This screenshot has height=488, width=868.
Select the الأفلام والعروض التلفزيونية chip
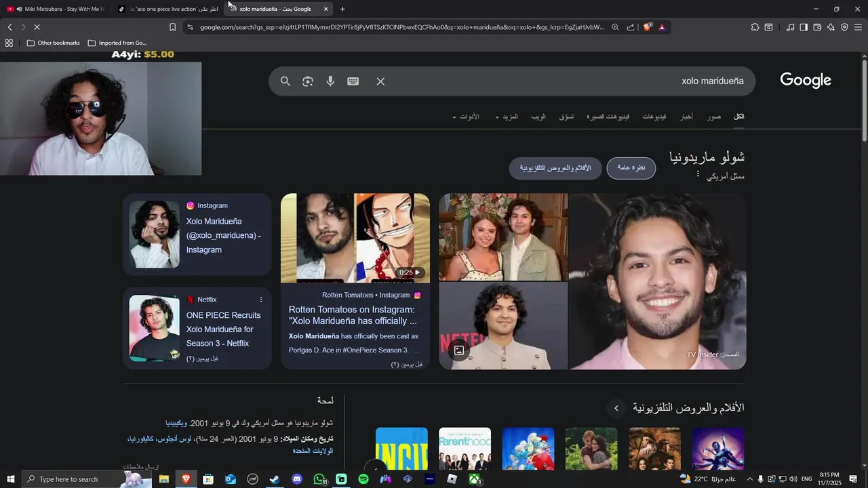pos(555,168)
